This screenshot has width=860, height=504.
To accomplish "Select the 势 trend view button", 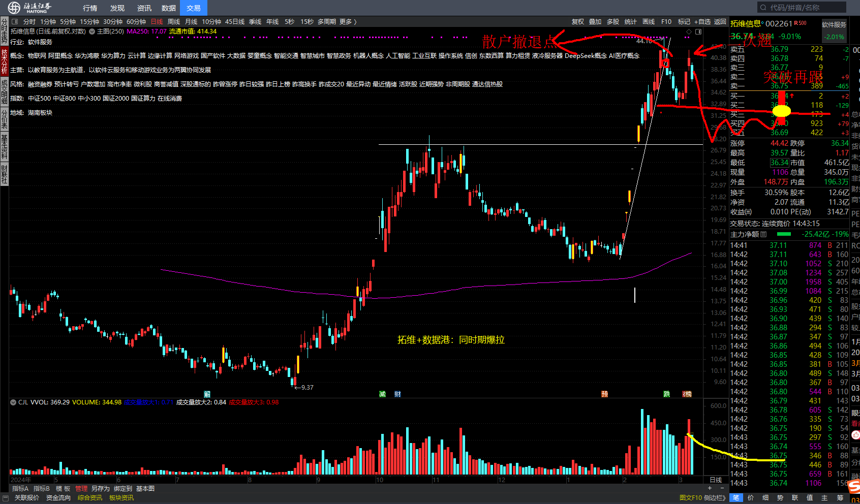I will pos(780,498).
